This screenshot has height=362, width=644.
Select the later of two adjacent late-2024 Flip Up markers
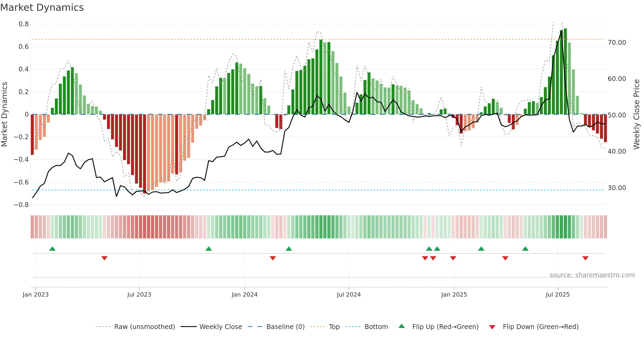coord(437,249)
